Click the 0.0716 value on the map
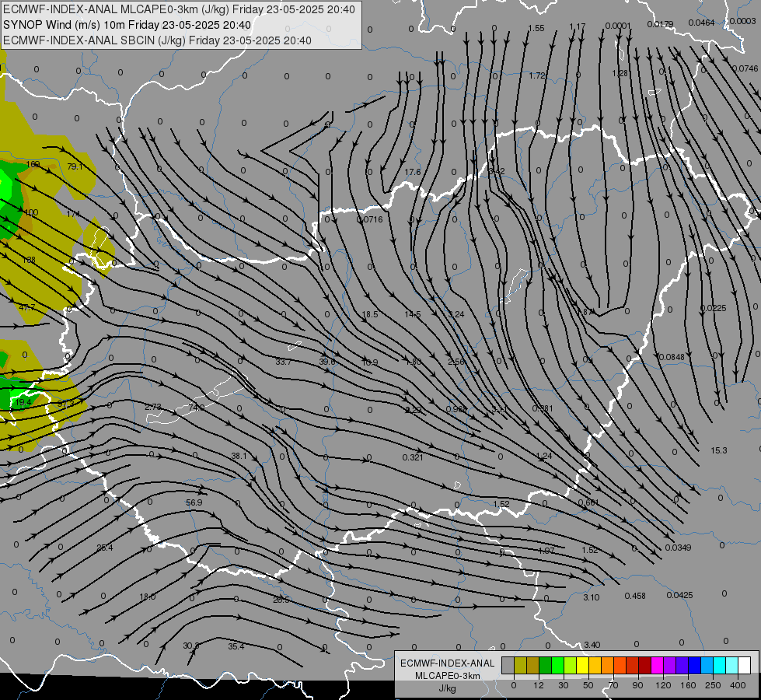This screenshot has width=761, height=700. pyautogui.click(x=370, y=219)
